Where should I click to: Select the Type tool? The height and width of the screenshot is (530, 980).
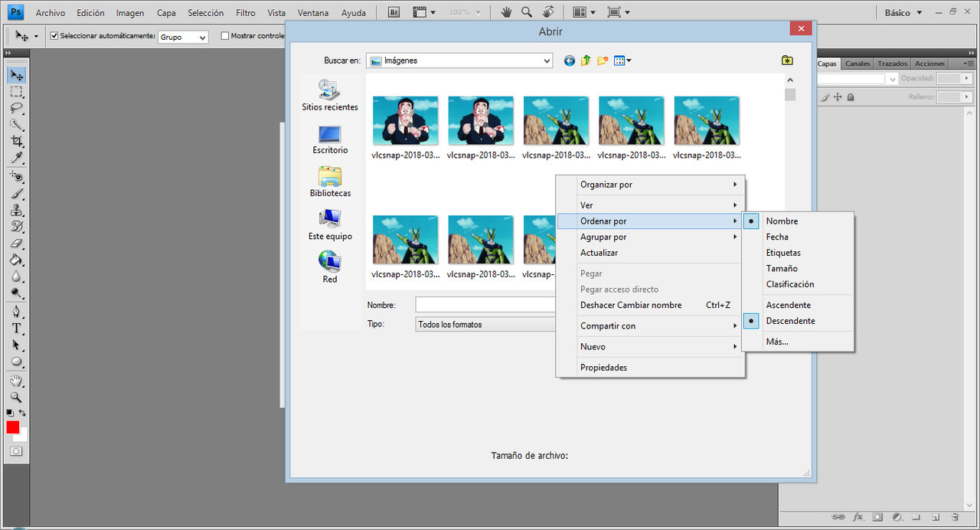tap(16, 329)
